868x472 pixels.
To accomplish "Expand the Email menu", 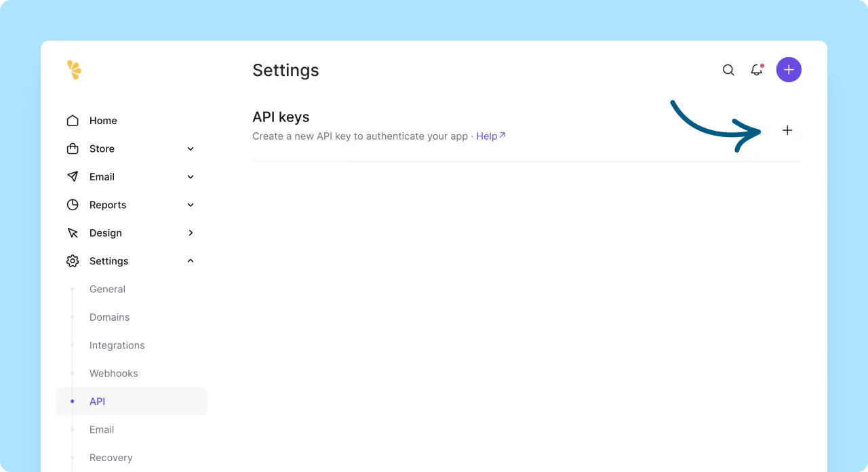I will 190,176.
